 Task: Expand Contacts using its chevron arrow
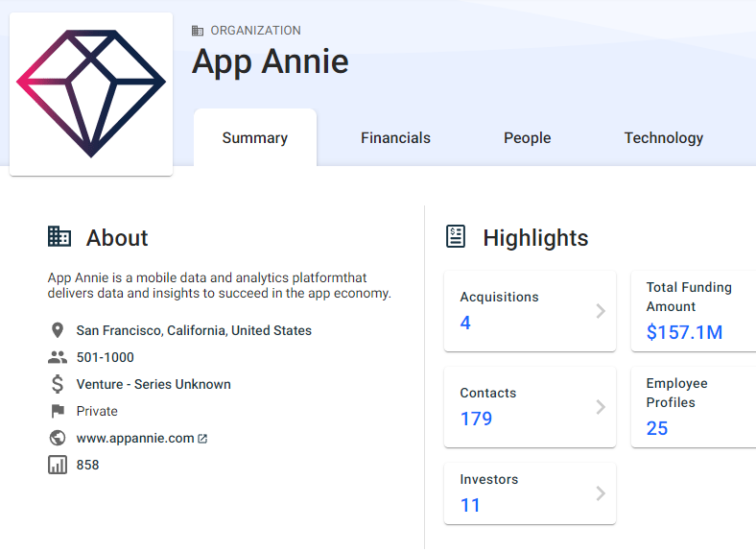[601, 407]
